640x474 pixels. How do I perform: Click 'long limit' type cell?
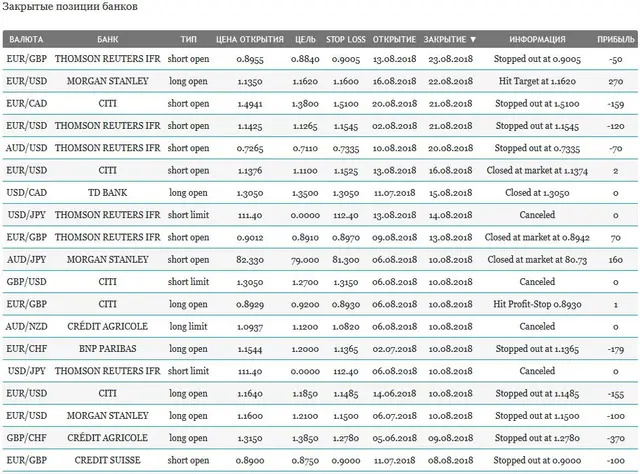189,327
